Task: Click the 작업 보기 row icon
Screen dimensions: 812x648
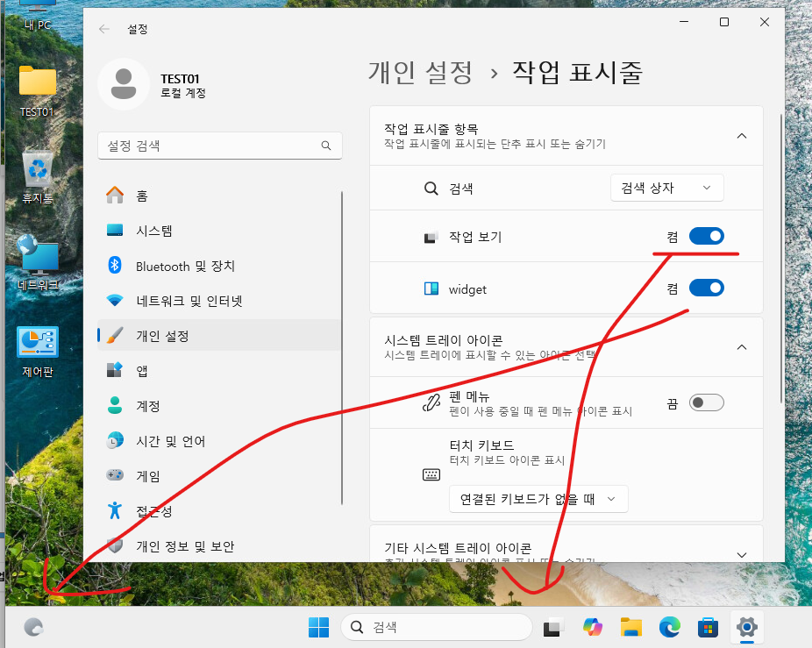Action: tap(431, 238)
